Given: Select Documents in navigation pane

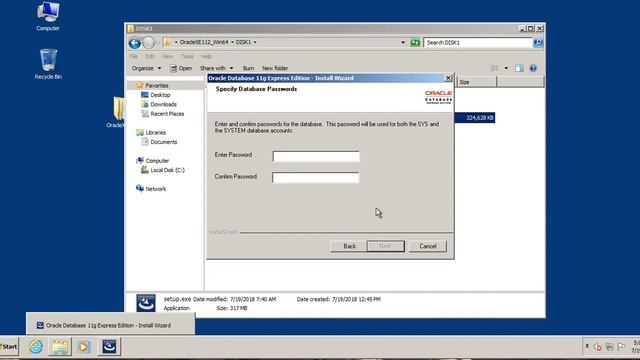Looking at the screenshot, I should pos(163,142).
